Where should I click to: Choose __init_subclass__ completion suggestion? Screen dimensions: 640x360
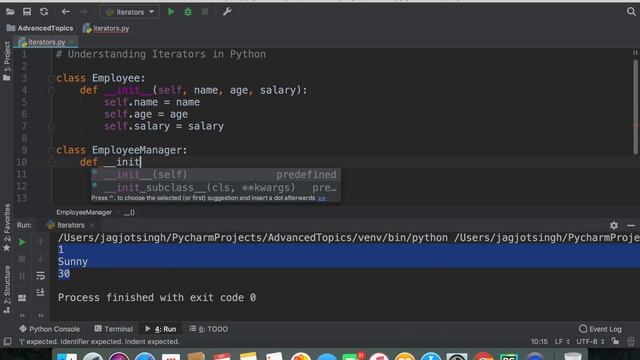pyautogui.click(x=216, y=187)
